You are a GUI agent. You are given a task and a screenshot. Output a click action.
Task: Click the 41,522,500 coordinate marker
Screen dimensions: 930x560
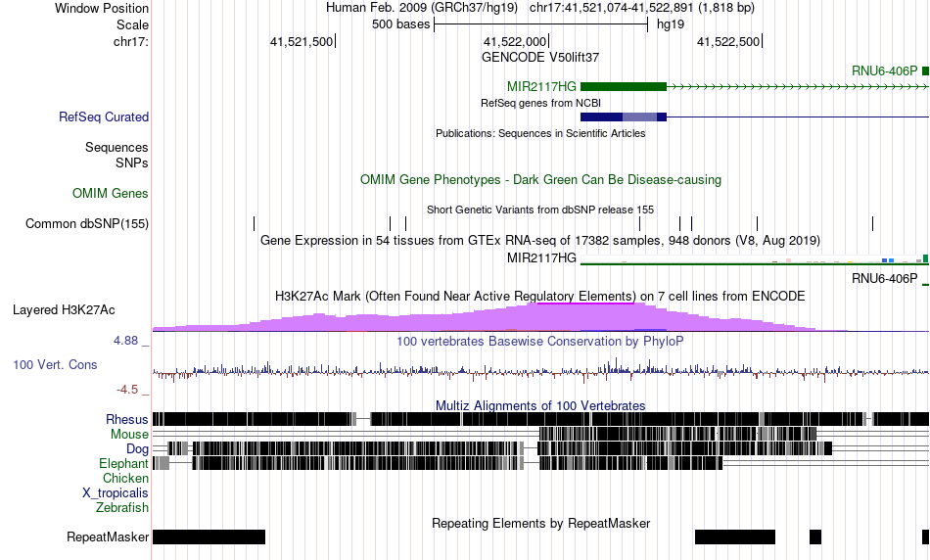pos(728,41)
